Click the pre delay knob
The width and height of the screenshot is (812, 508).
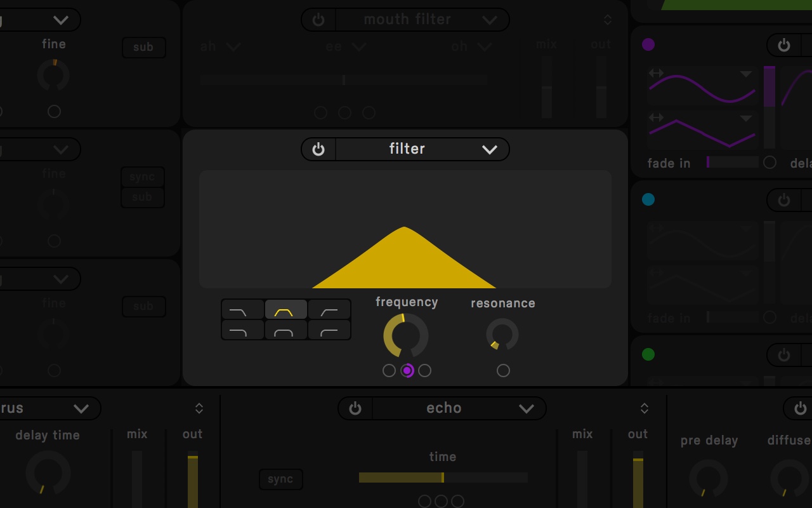pyautogui.click(x=709, y=479)
